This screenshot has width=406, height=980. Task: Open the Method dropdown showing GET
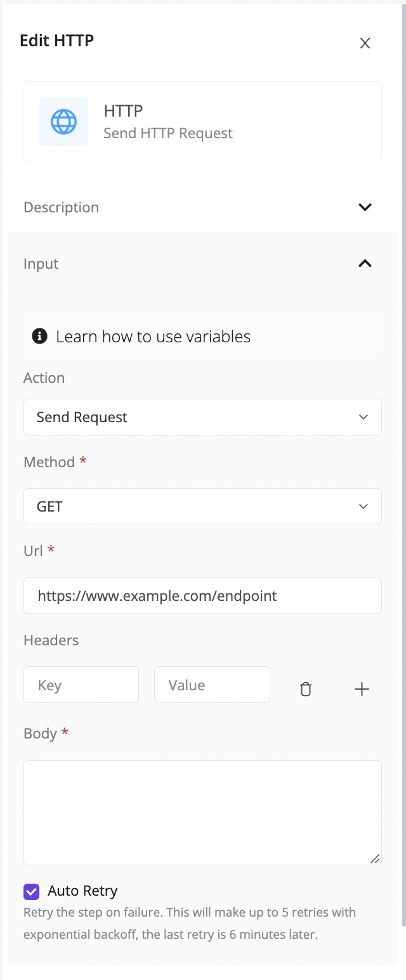click(x=202, y=506)
